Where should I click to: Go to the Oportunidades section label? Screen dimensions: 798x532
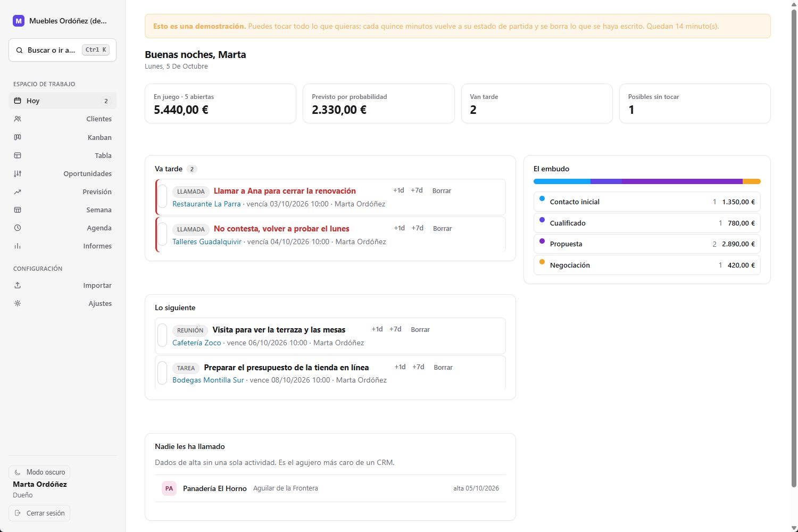pyautogui.click(x=87, y=173)
